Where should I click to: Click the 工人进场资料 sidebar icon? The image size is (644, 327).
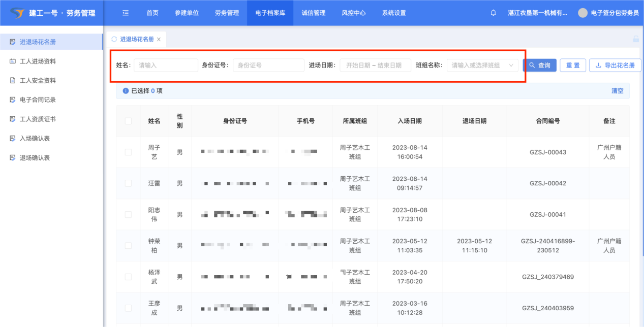13,61
